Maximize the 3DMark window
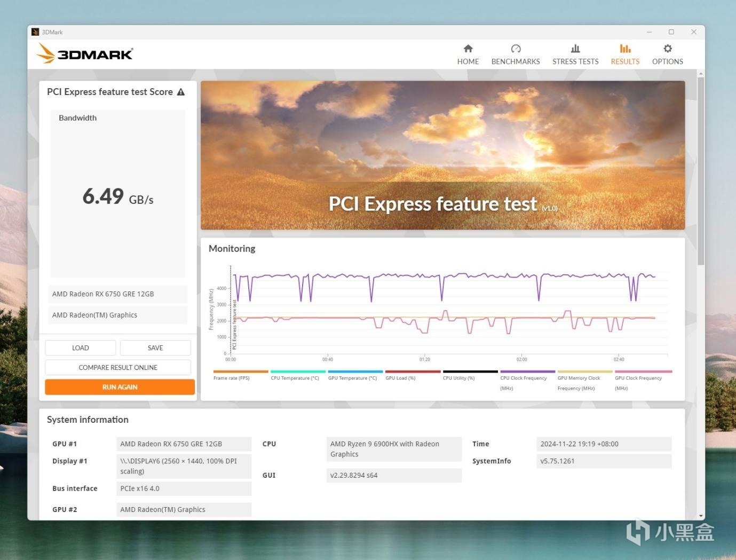The height and width of the screenshot is (560, 736). pyautogui.click(x=671, y=32)
